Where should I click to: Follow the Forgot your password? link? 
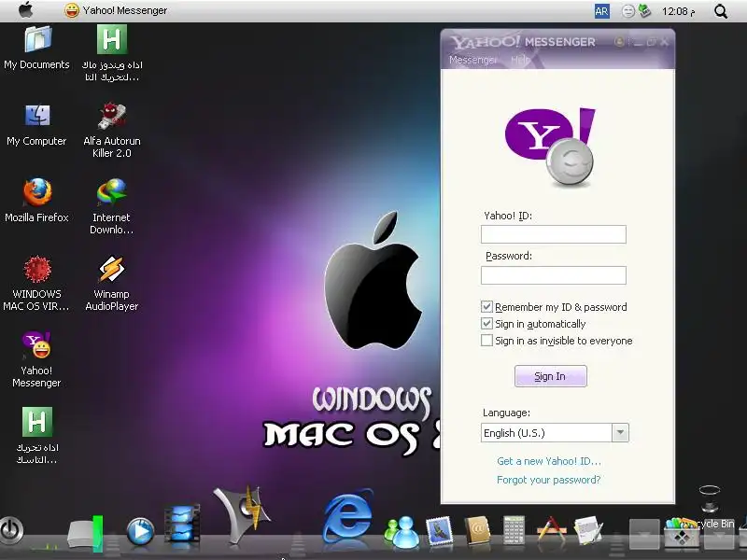point(548,480)
